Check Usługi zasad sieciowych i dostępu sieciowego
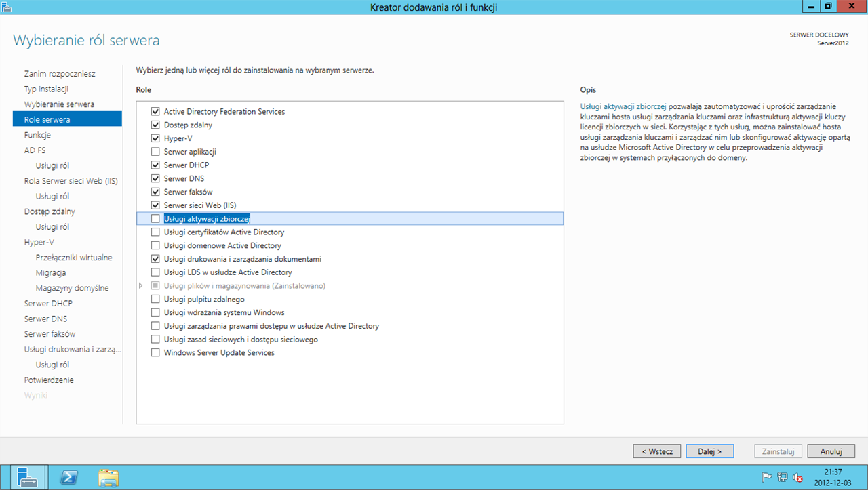Screen dimensions: 868x490 click(x=156, y=340)
